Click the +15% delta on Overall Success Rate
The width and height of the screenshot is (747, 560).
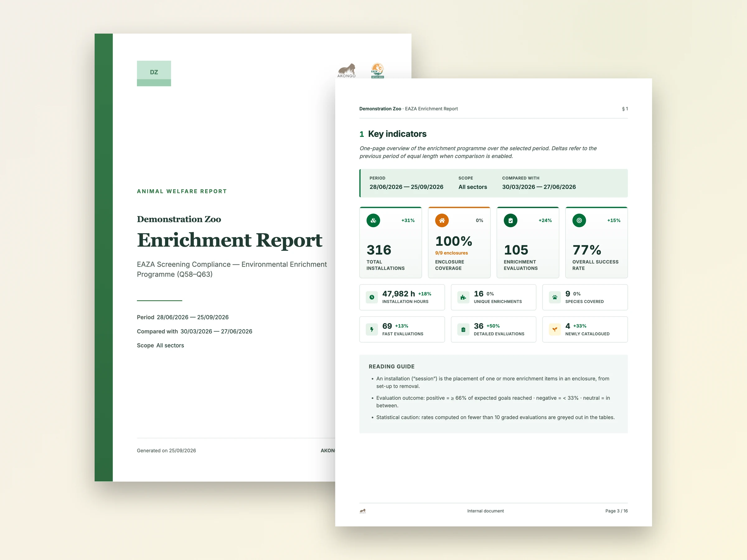(x=613, y=220)
